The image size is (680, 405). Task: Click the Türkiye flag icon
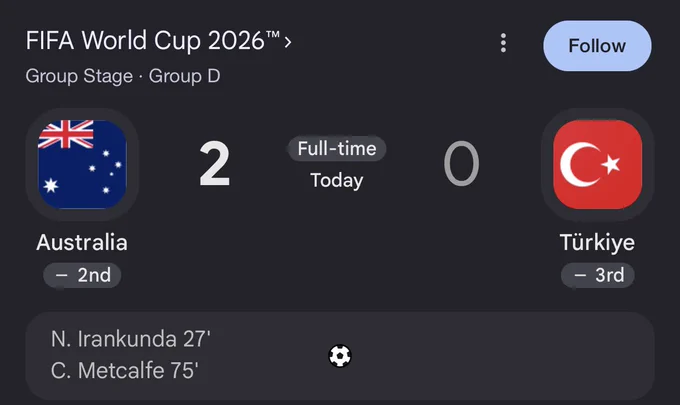tap(598, 164)
